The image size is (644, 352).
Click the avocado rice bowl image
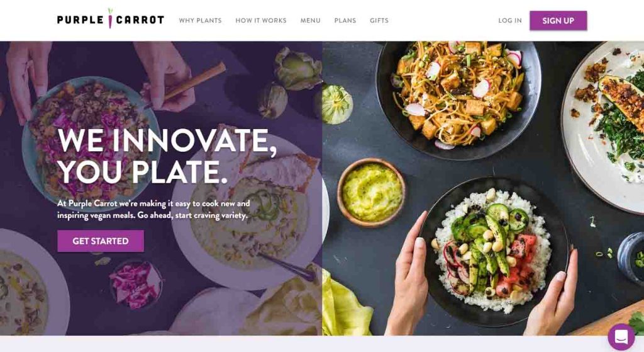(x=493, y=252)
